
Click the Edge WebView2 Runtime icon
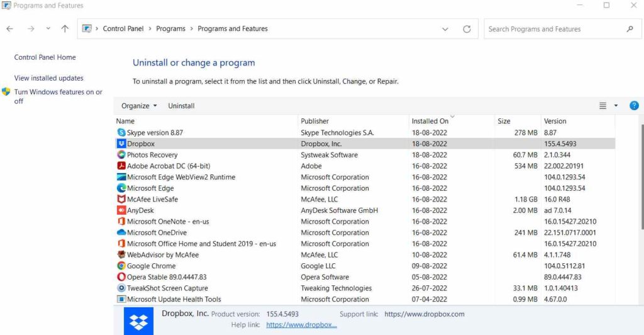(x=121, y=177)
